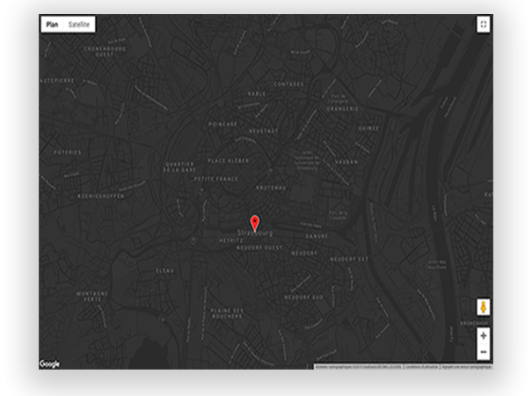This screenshot has height=396, width=532.
Task: Click the DANUBE district label
Action: 317,236
